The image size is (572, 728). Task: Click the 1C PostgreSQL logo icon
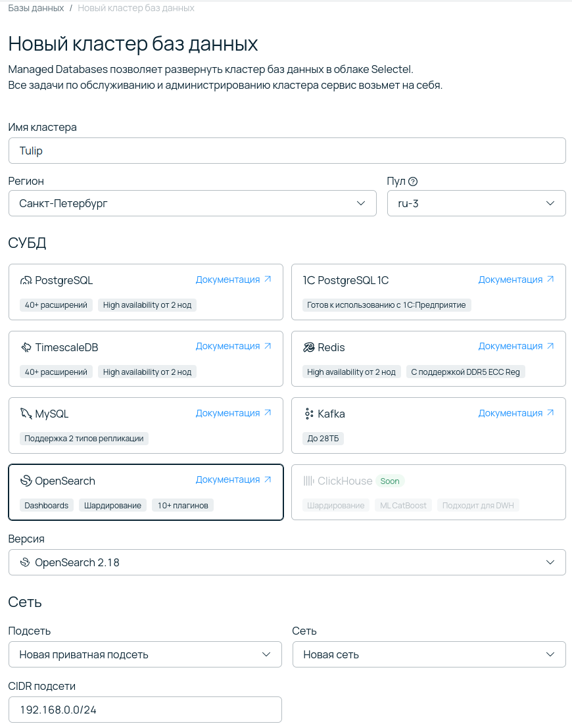pyautogui.click(x=308, y=281)
